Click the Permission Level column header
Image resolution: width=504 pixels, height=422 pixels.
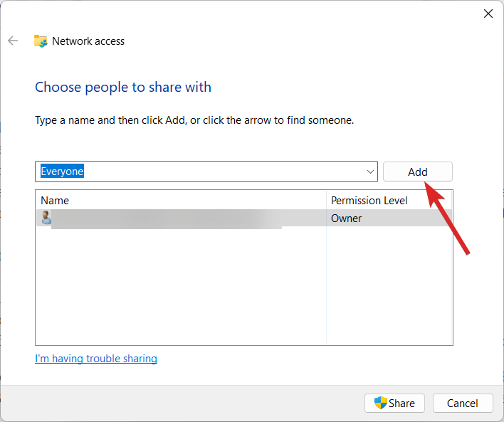pyautogui.click(x=369, y=201)
